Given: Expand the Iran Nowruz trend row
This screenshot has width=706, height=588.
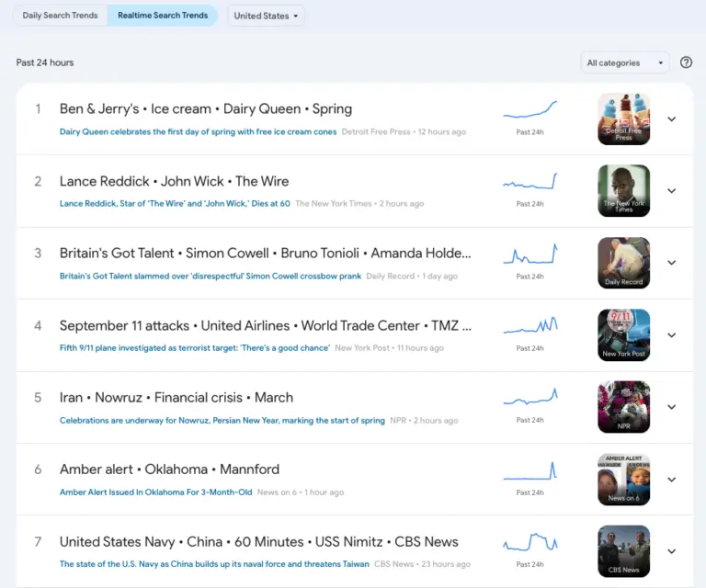Looking at the screenshot, I should point(671,407).
